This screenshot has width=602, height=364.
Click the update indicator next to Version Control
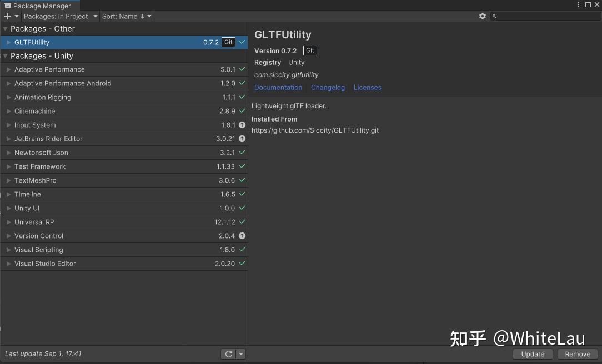click(242, 236)
